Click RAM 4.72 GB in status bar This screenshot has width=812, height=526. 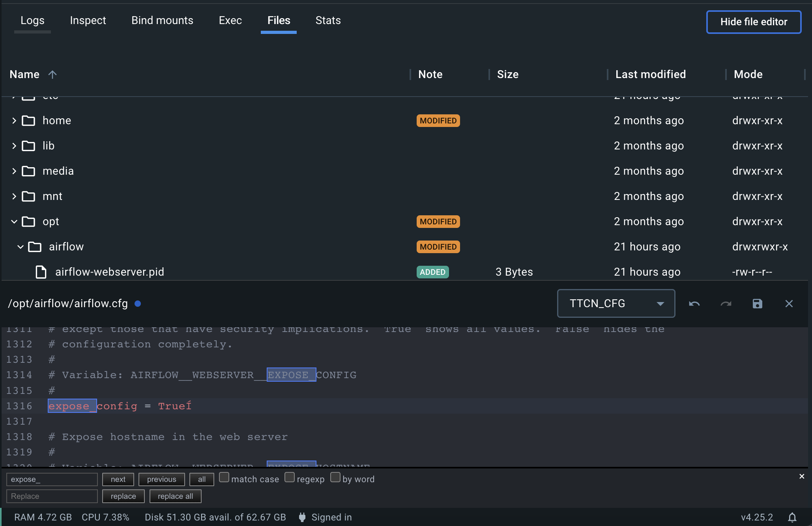pyautogui.click(x=43, y=517)
